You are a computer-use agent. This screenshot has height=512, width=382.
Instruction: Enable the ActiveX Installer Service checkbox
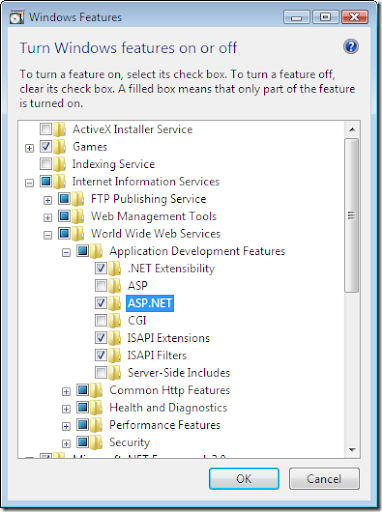(x=46, y=129)
